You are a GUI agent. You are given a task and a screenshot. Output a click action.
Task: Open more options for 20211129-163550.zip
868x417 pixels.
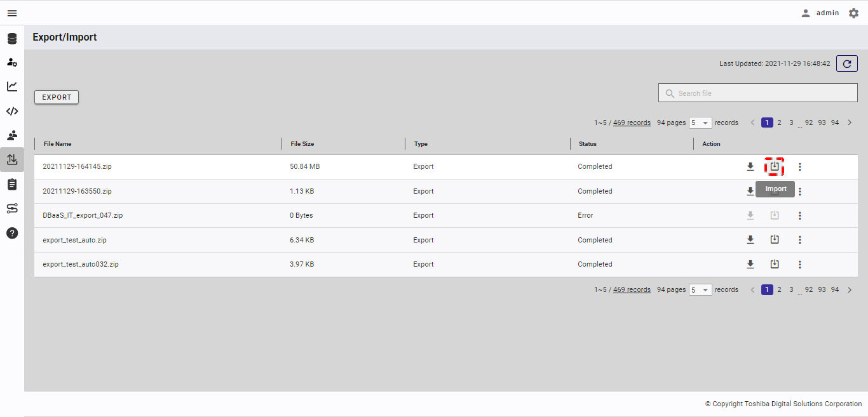[800, 191]
